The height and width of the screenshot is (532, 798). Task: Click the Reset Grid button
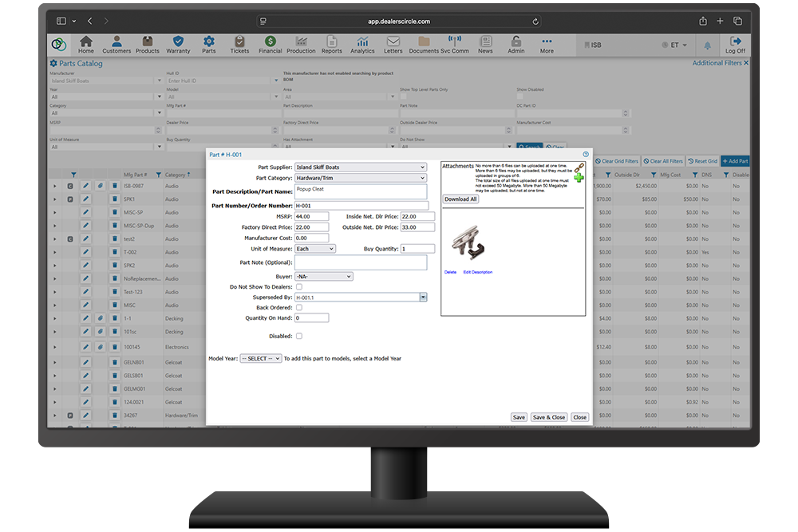click(702, 161)
